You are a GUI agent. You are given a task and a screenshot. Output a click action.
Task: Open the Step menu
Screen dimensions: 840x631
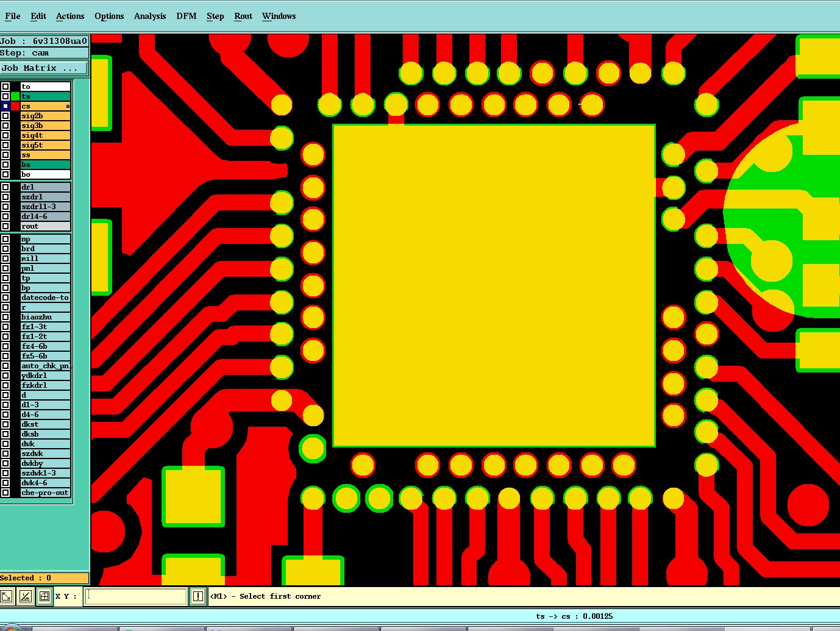pyautogui.click(x=215, y=16)
